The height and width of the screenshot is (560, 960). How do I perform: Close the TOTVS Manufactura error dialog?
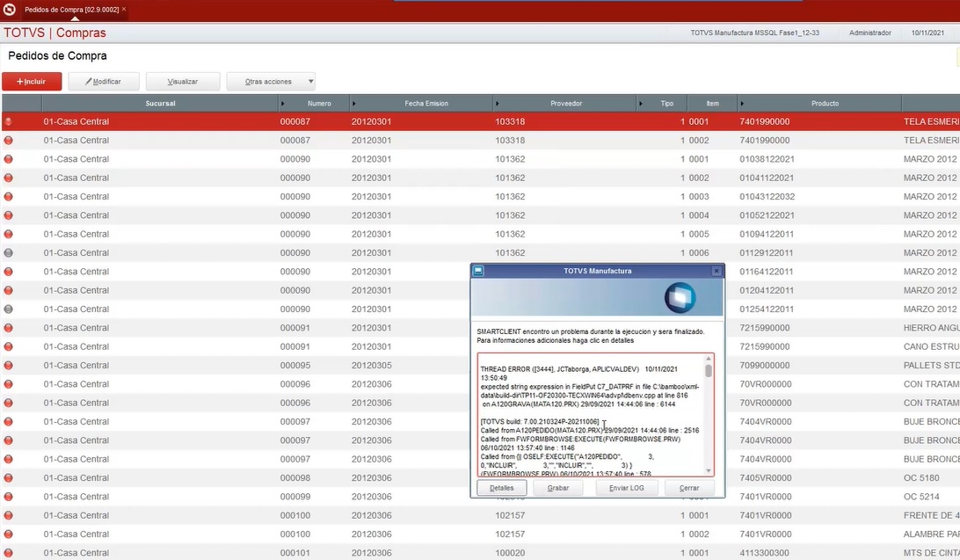tap(716, 271)
